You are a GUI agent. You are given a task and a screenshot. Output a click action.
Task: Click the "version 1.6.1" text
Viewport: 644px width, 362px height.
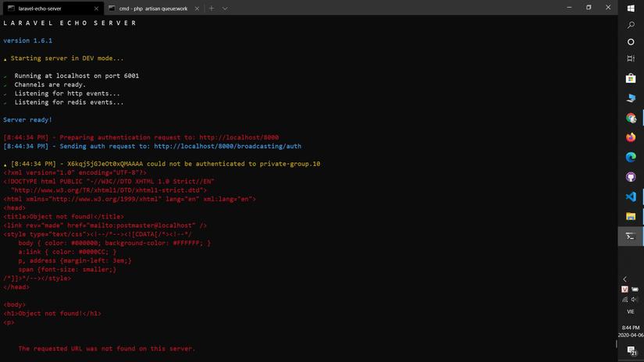(27, 41)
